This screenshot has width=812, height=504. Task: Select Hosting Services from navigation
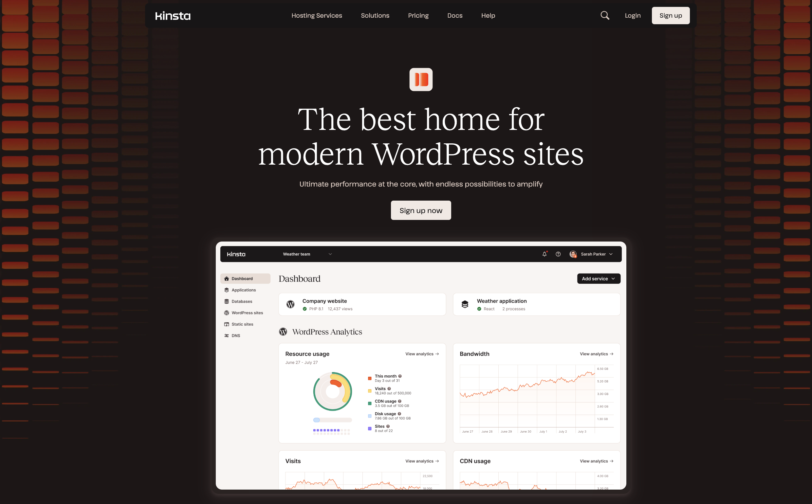click(317, 16)
